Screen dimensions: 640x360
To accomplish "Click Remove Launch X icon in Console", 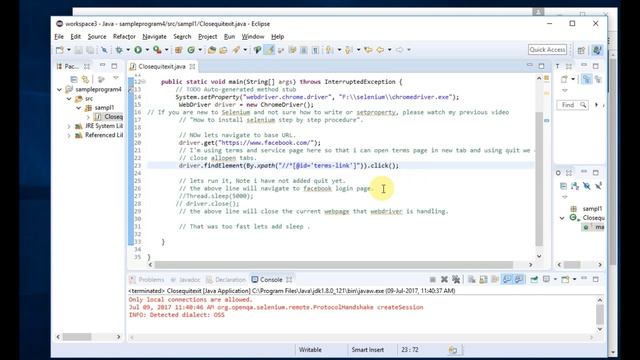I will tap(444, 280).
